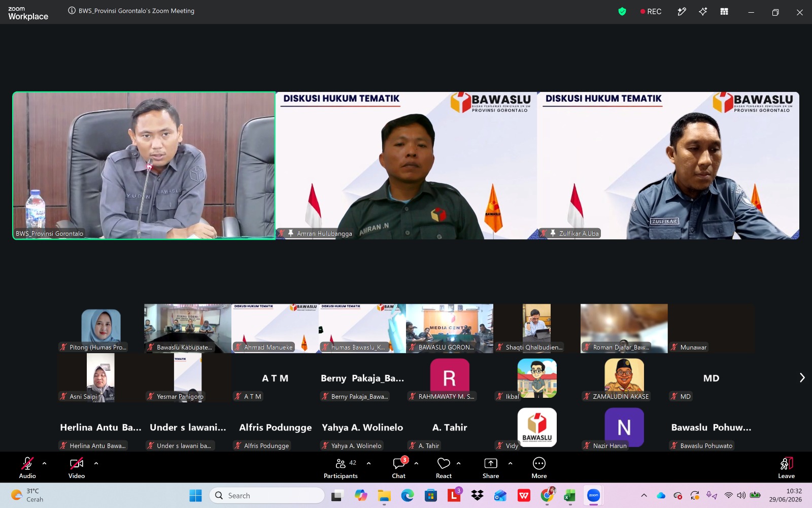Open Microsoft Store from the taskbar
This screenshot has width=812, height=508.
(x=431, y=495)
